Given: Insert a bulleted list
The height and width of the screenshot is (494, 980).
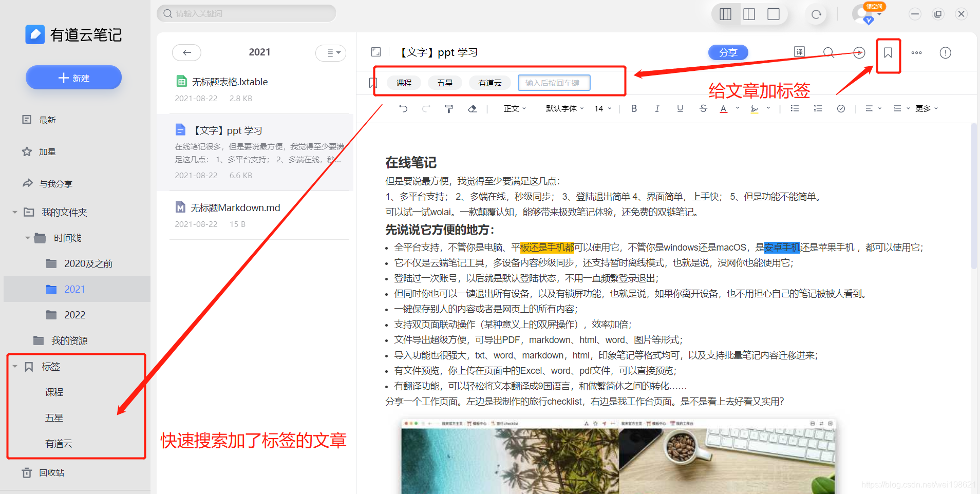Looking at the screenshot, I should point(794,108).
